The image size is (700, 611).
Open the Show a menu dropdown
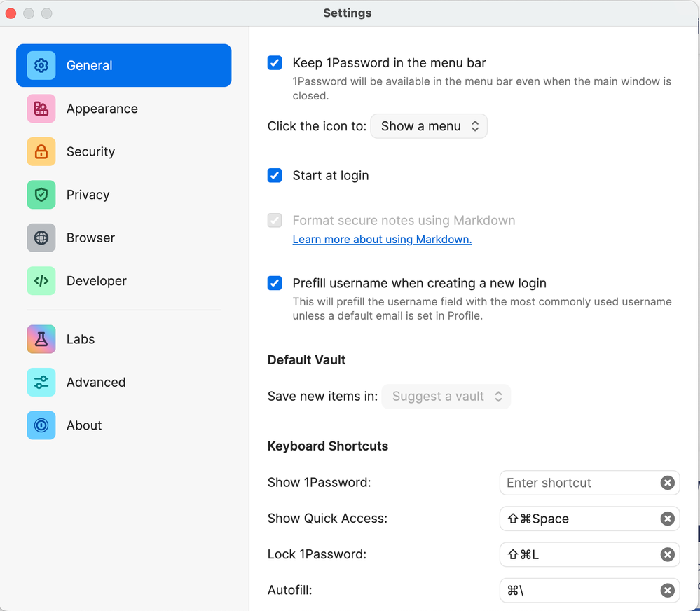429,126
